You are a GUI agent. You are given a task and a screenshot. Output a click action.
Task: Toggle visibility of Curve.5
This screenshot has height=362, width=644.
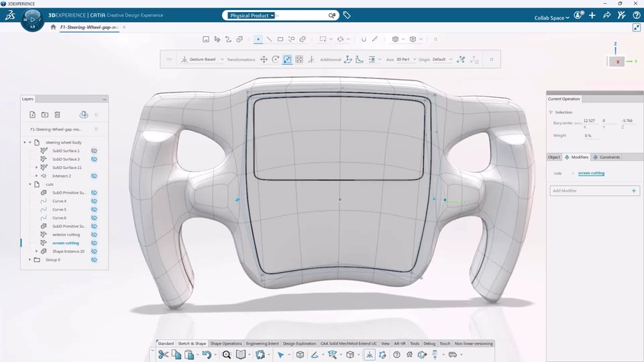(94, 209)
